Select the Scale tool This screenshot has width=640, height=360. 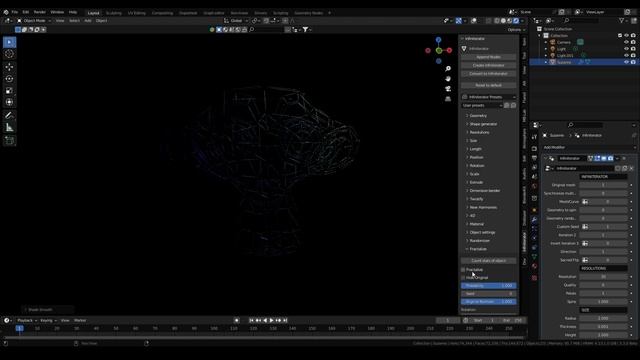tap(9, 91)
